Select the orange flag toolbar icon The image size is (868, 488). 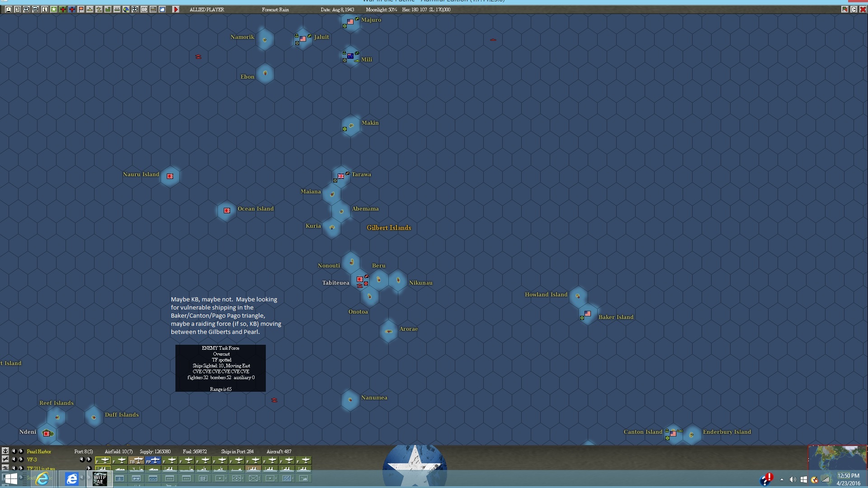[81, 9]
